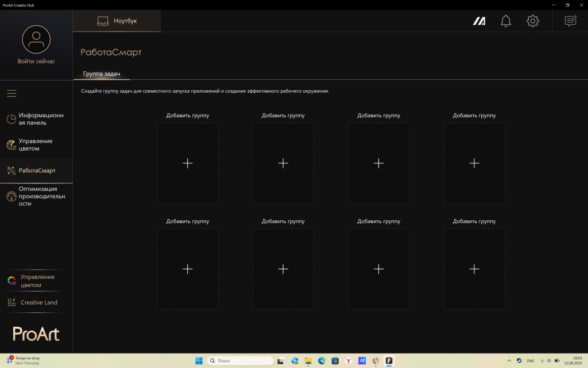Open the battery status tray icon
The height and width of the screenshot is (368, 588).
(x=557, y=361)
